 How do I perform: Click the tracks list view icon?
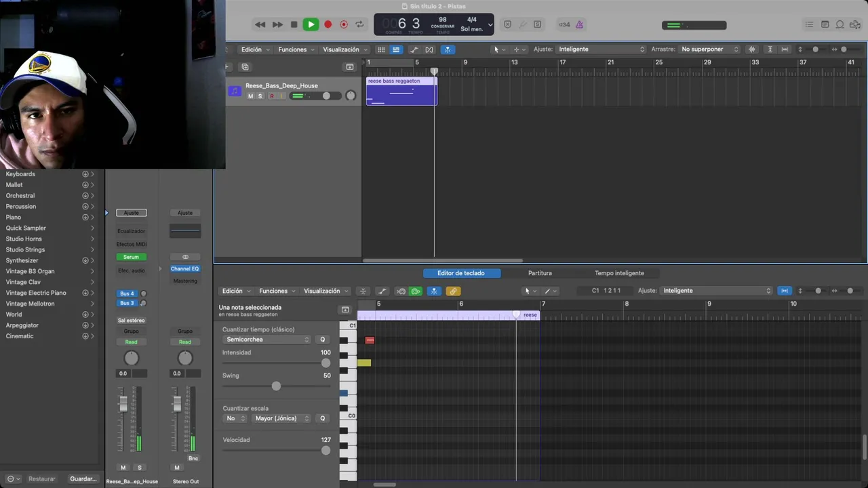coord(396,49)
